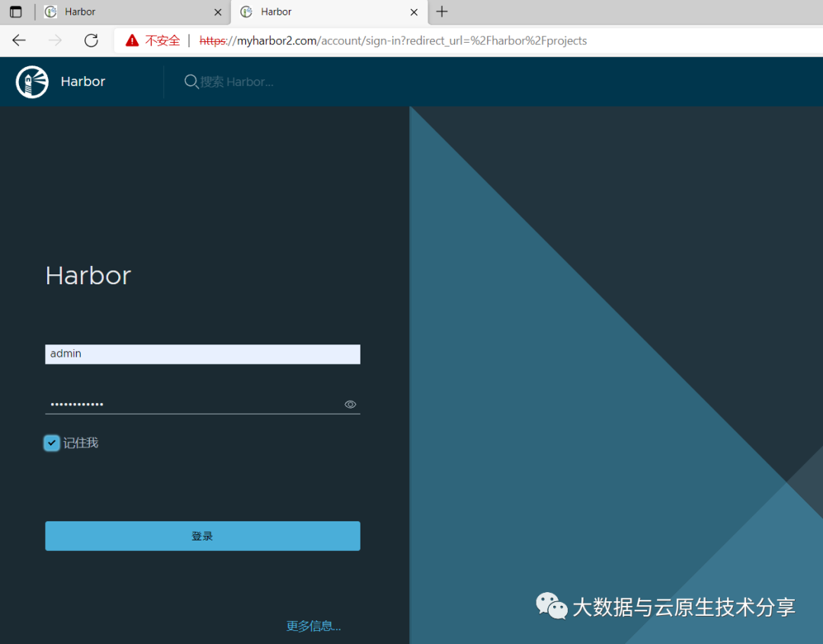Click the search magnifier icon
The image size is (823, 644).
point(191,82)
